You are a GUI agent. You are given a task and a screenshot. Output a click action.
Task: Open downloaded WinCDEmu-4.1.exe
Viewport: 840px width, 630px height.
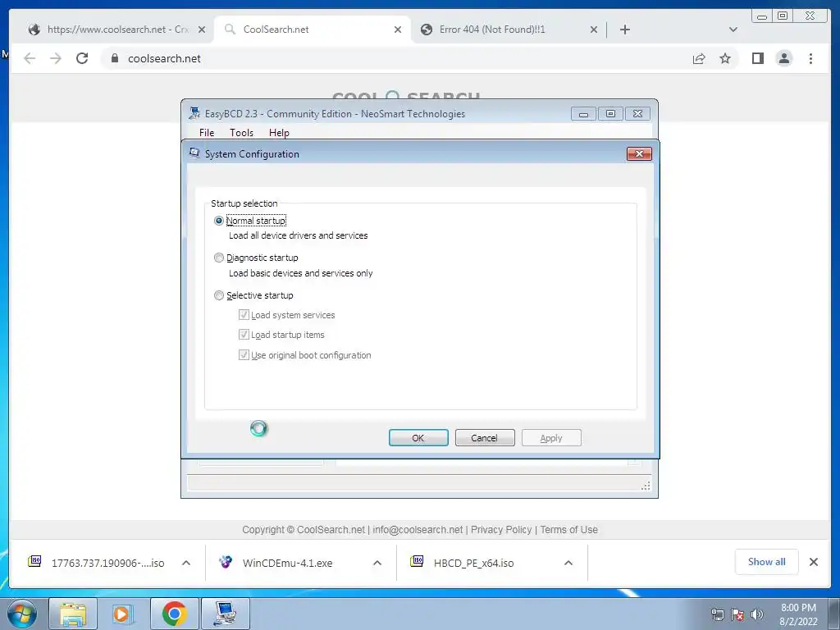pos(276,563)
